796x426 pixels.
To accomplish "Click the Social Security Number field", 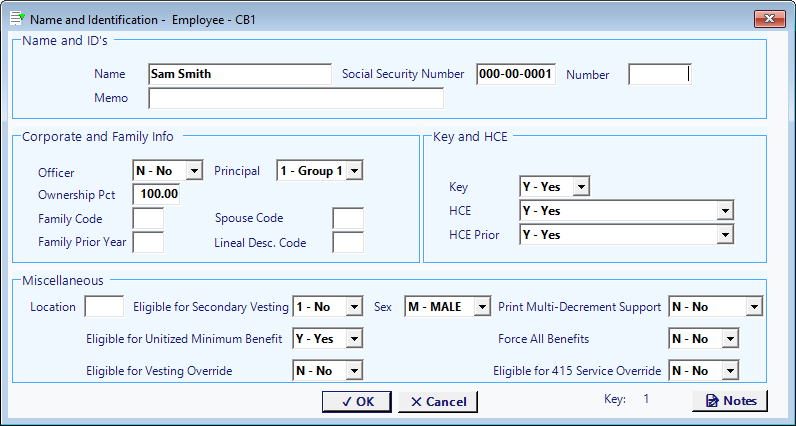I will [516, 74].
